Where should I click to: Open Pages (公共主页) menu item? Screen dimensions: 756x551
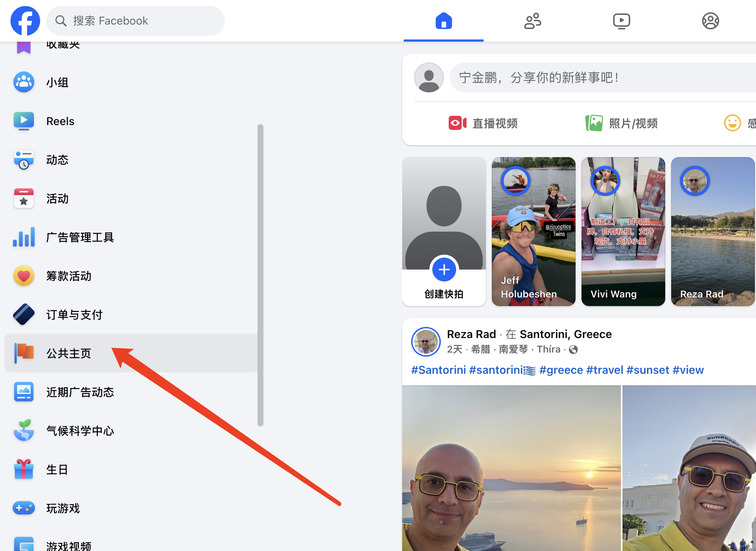point(69,353)
